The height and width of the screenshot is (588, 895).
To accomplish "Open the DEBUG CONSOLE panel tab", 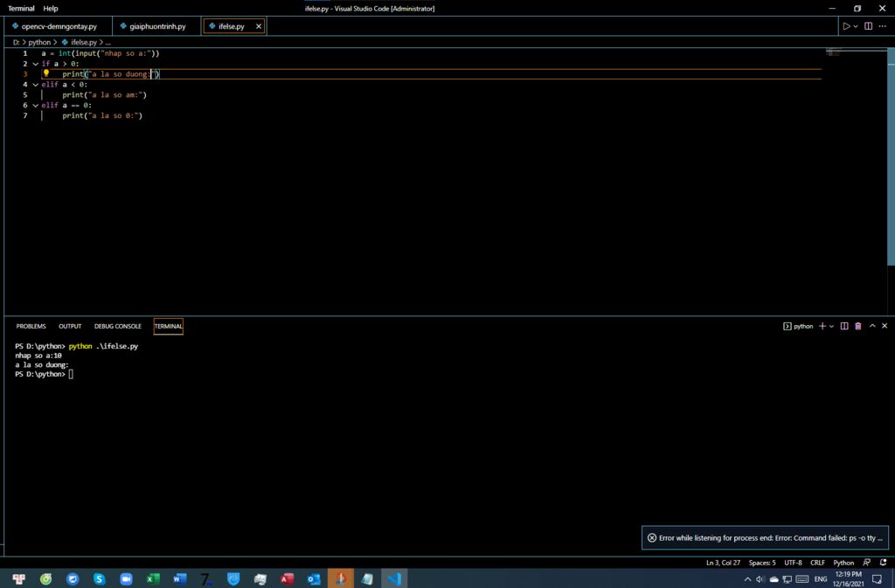I will click(118, 326).
